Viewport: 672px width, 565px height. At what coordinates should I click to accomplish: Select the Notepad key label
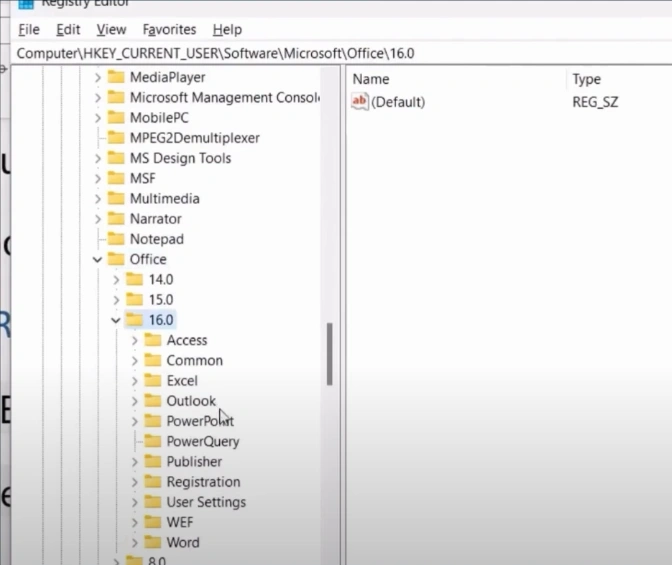(157, 239)
